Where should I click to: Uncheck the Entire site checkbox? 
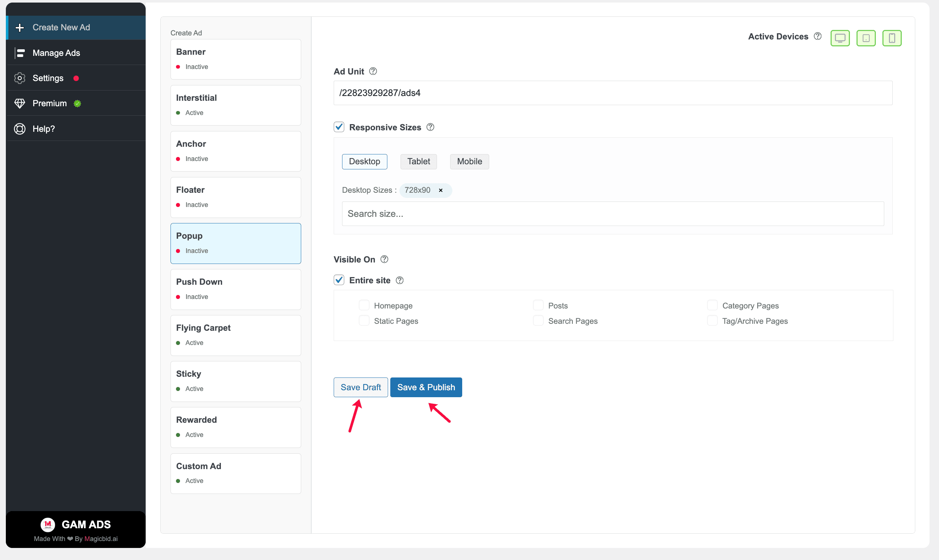(x=339, y=280)
